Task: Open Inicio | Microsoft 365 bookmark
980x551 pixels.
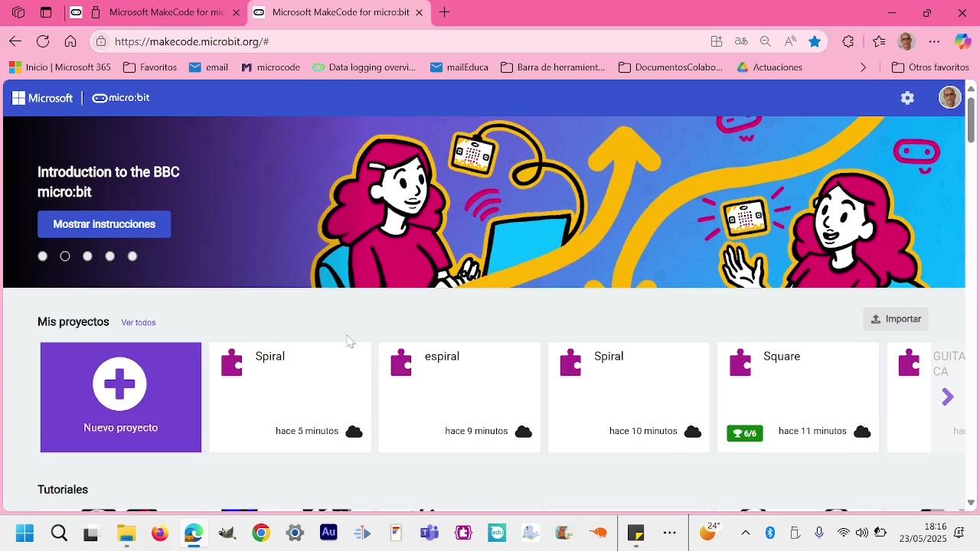Action: (x=60, y=67)
